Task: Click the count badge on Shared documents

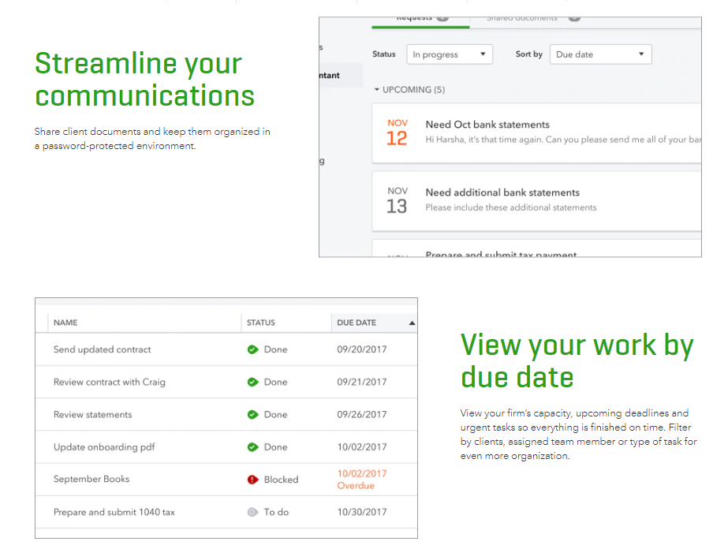Action: (x=574, y=17)
